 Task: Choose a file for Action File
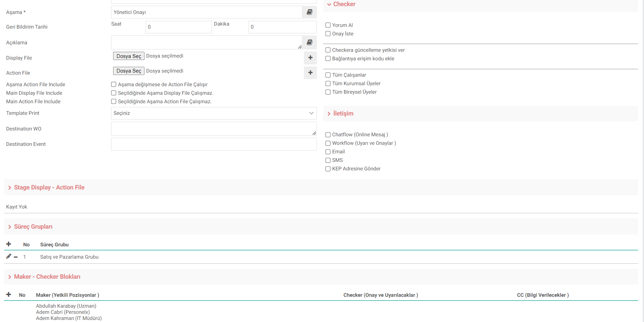pos(129,71)
